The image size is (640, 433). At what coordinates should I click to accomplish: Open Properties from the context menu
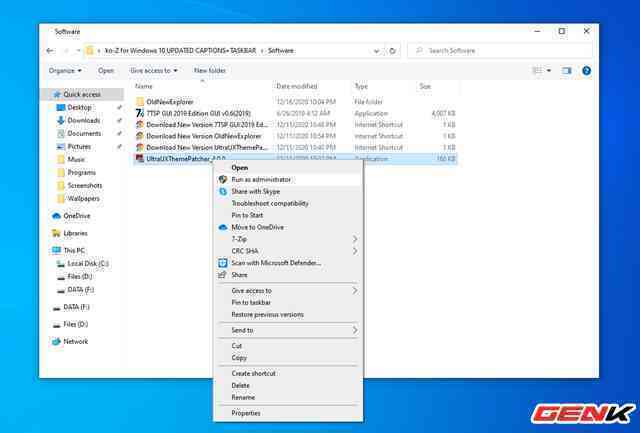pos(288,413)
